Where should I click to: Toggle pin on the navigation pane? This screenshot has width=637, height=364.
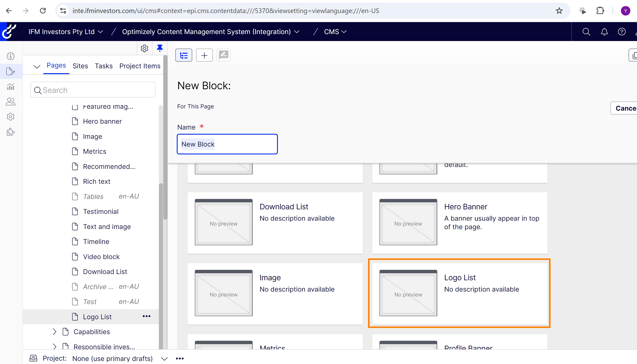[x=160, y=48]
